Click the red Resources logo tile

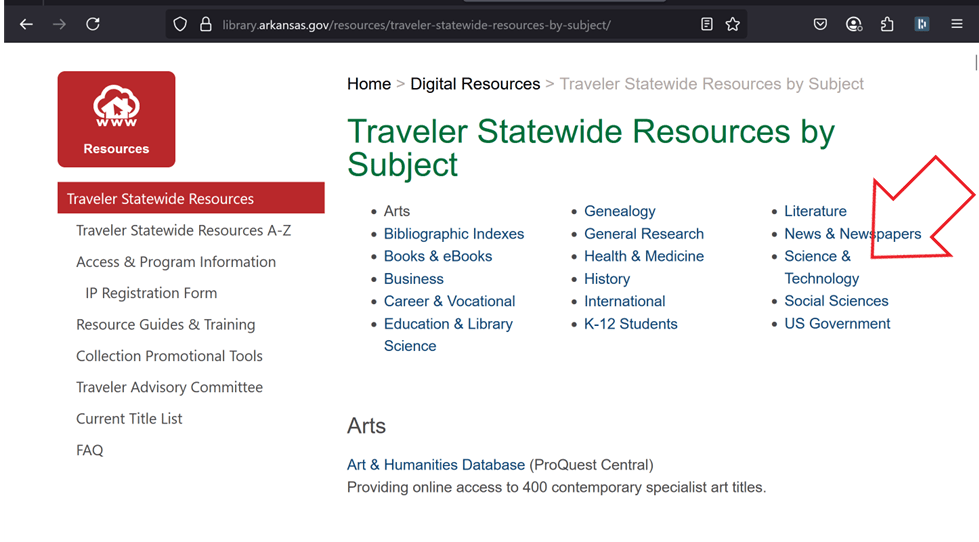click(x=116, y=119)
